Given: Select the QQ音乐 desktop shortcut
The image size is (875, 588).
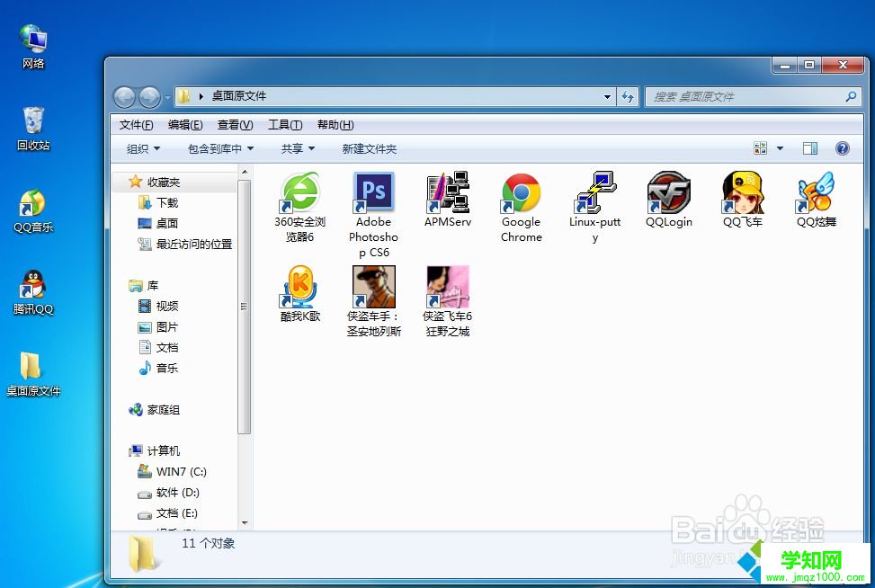Looking at the screenshot, I should [x=33, y=211].
